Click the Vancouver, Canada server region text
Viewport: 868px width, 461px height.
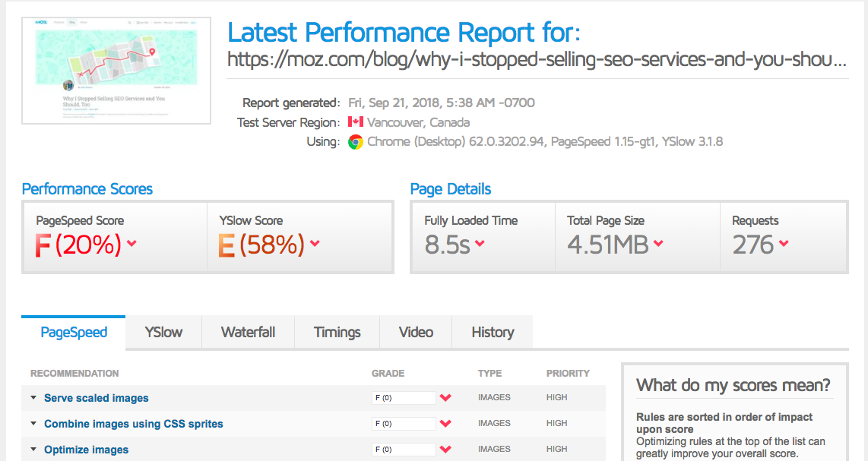coord(418,122)
